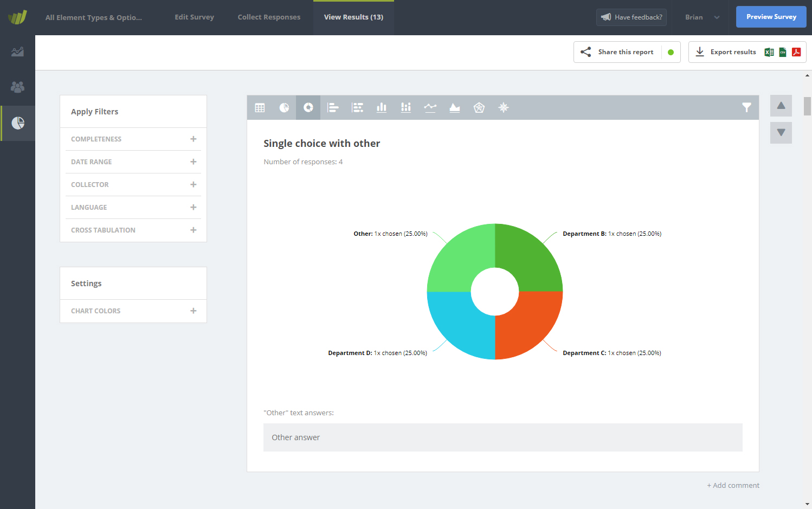Switch to line chart view
812x509 pixels.
point(430,108)
